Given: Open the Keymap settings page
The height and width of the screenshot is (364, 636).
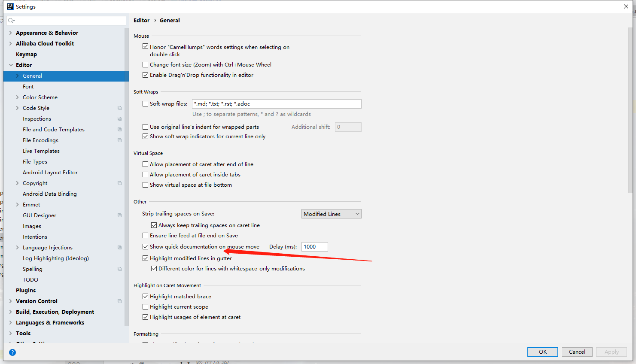Looking at the screenshot, I should point(26,55).
